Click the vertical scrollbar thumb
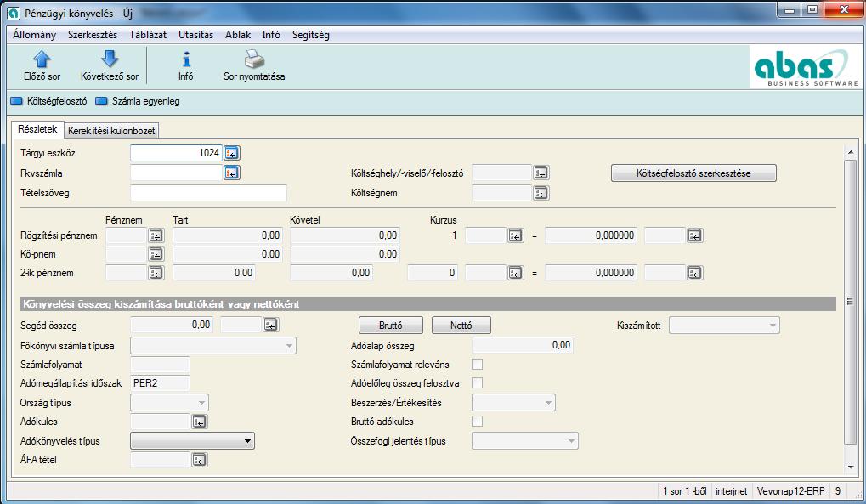866x504 pixels. click(x=850, y=301)
